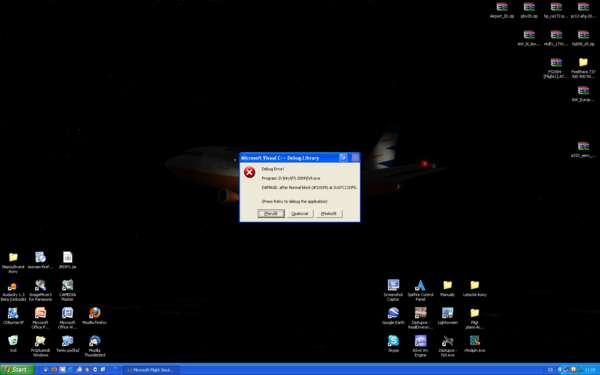The image size is (600, 375).
Task: Select the Audacity 1.3 Beta desktop icon
Action: [x=13, y=290]
